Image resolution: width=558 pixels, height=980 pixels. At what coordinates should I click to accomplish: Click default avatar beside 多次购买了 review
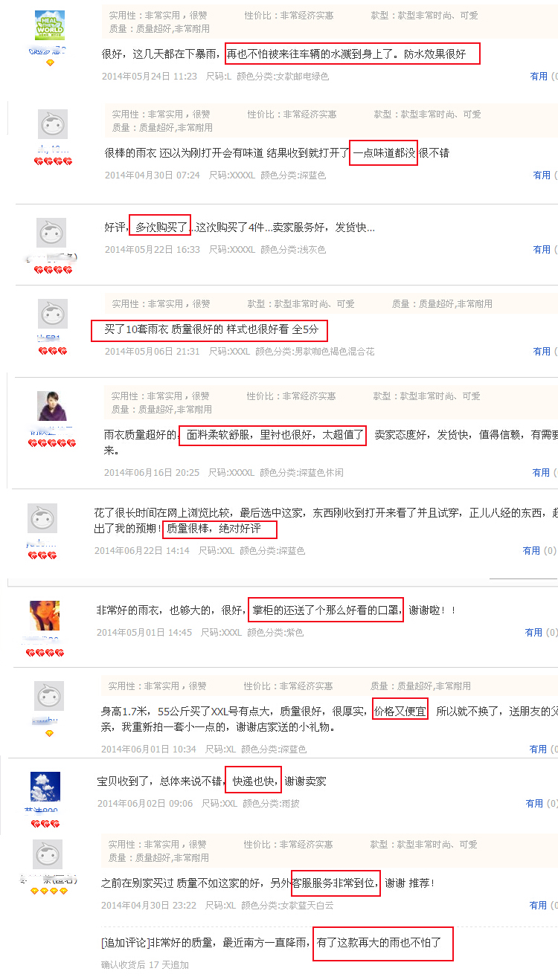[51, 233]
